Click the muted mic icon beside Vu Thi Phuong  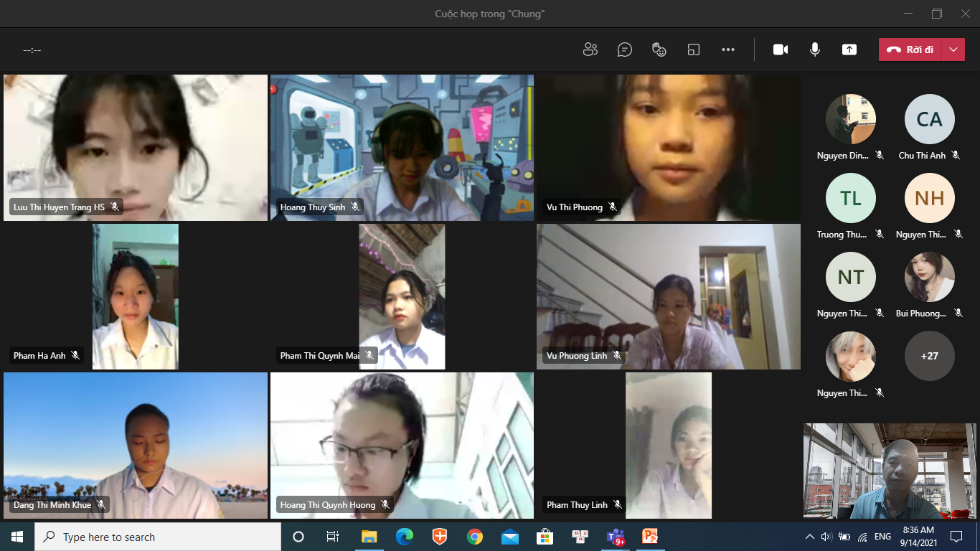(x=613, y=207)
